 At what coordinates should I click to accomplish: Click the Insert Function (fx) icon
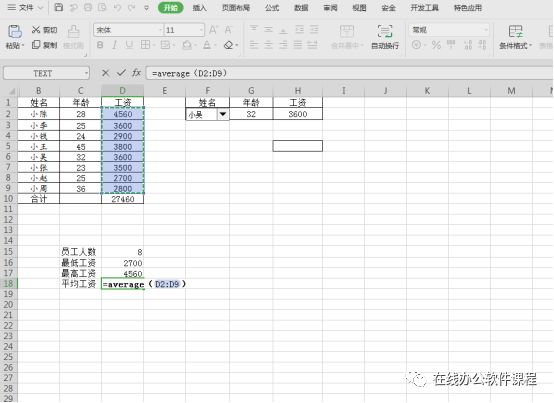click(x=136, y=73)
